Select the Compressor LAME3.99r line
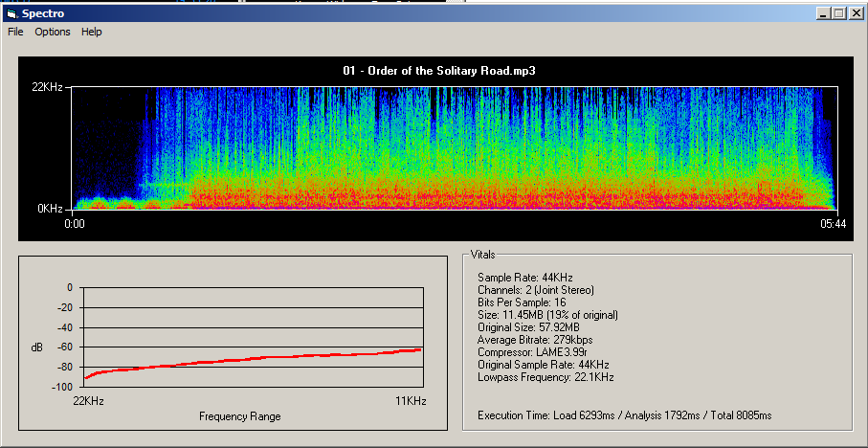The image size is (868, 448). [x=531, y=352]
